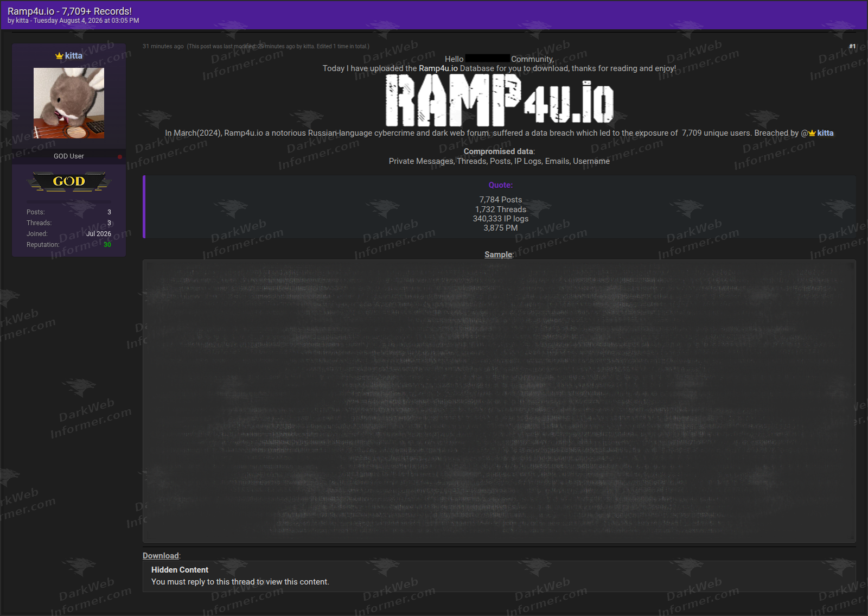Click the thread title "Ramp4u.io - 7,709+ Records!"
The image size is (868, 616).
point(70,11)
